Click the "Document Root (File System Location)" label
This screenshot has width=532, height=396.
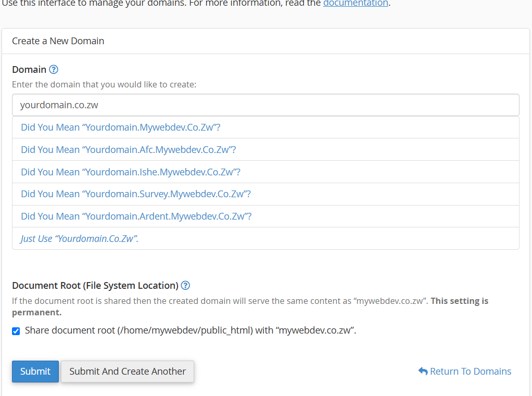95,285
